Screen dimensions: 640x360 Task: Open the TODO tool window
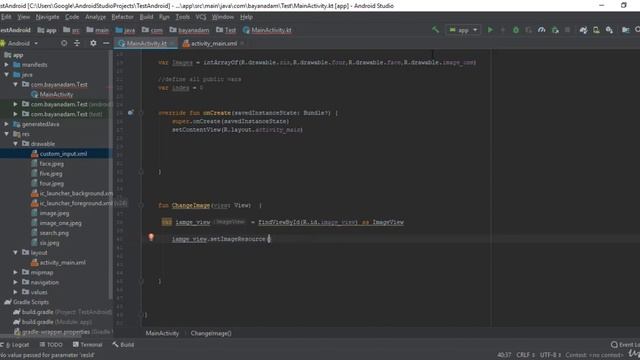(51, 345)
